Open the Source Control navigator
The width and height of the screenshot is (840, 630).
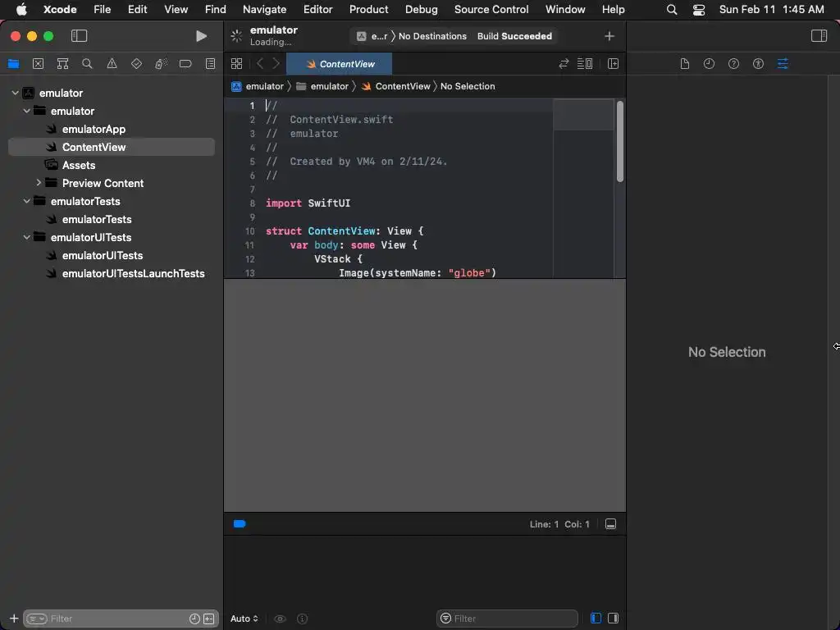coord(38,64)
